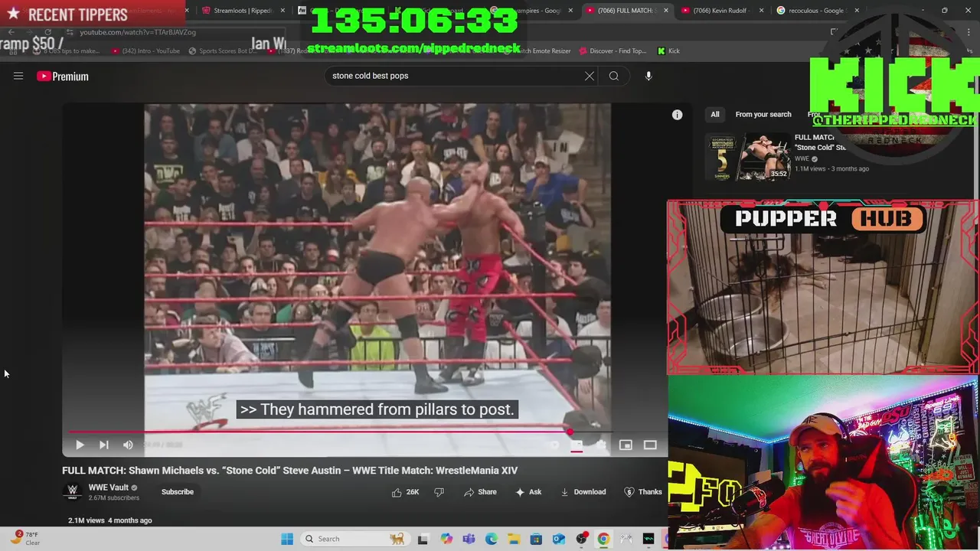The height and width of the screenshot is (551, 980).
Task: Open Microsoft Store from the taskbar
Action: [537, 539]
